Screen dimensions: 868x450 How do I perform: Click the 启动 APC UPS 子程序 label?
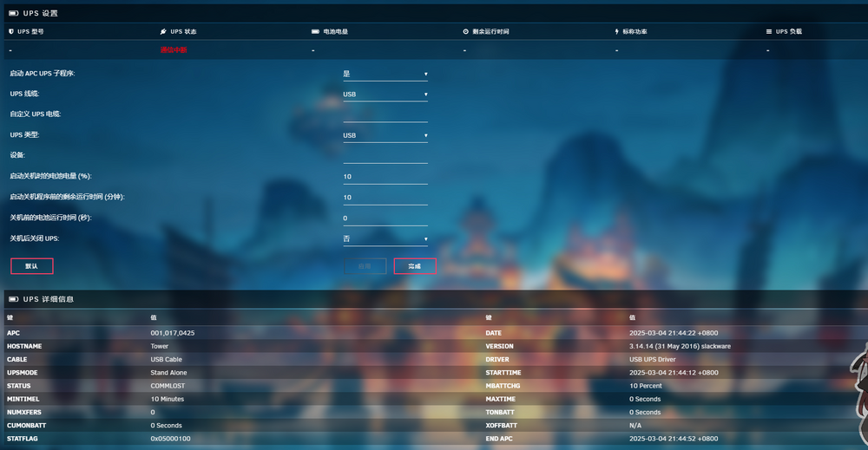click(42, 74)
